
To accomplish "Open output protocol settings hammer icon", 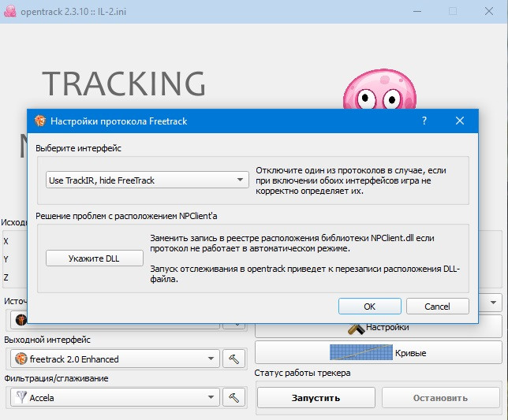I will [x=234, y=359].
